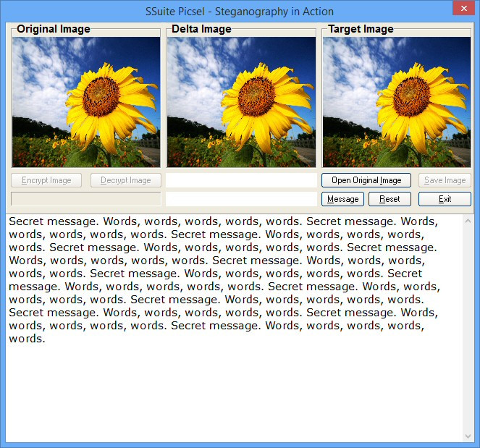Click the lower white field below Delta Image
This screenshot has height=448, width=480.
click(241, 199)
